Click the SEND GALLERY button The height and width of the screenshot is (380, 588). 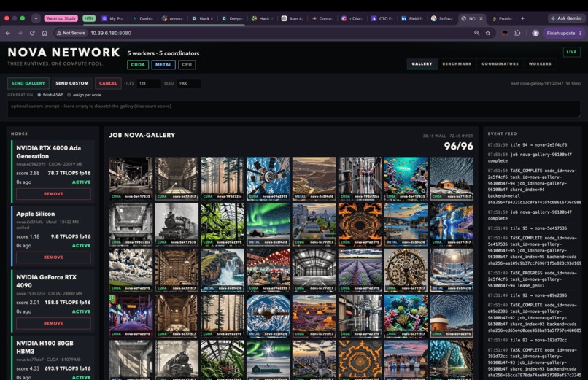[28, 83]
